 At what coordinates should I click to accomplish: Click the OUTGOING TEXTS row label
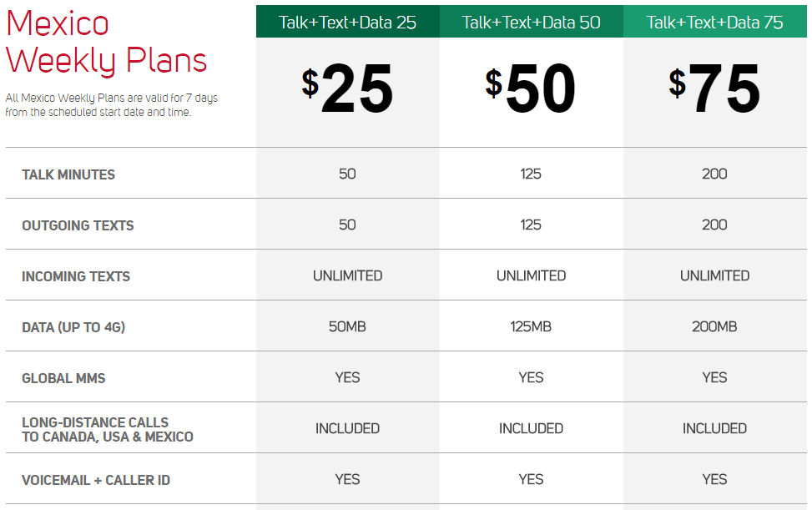coord(78,225)
